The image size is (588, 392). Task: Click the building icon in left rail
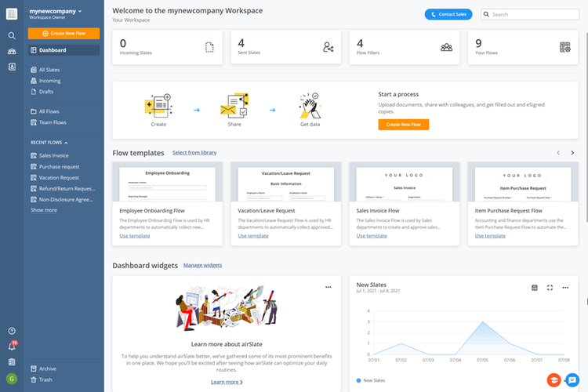click(x=12, y=362)
